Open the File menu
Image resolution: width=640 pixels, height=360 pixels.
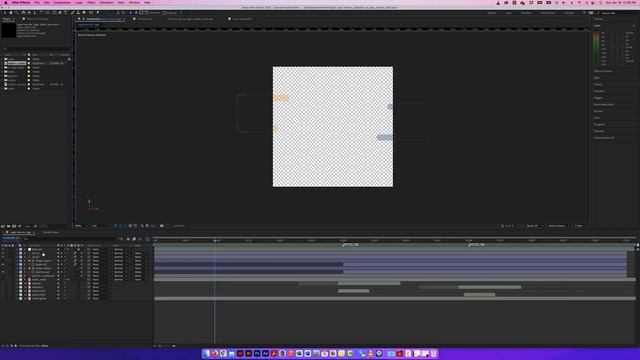click(x=37, y=2)
